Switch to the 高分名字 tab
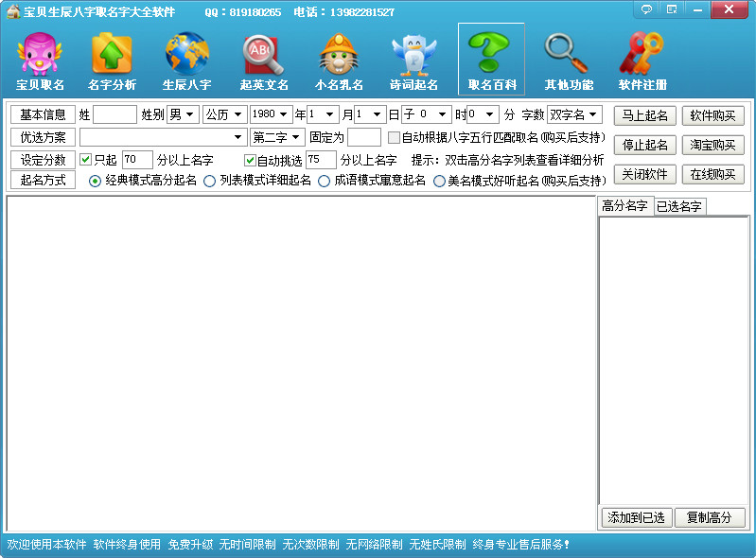 tap(624, 206)
